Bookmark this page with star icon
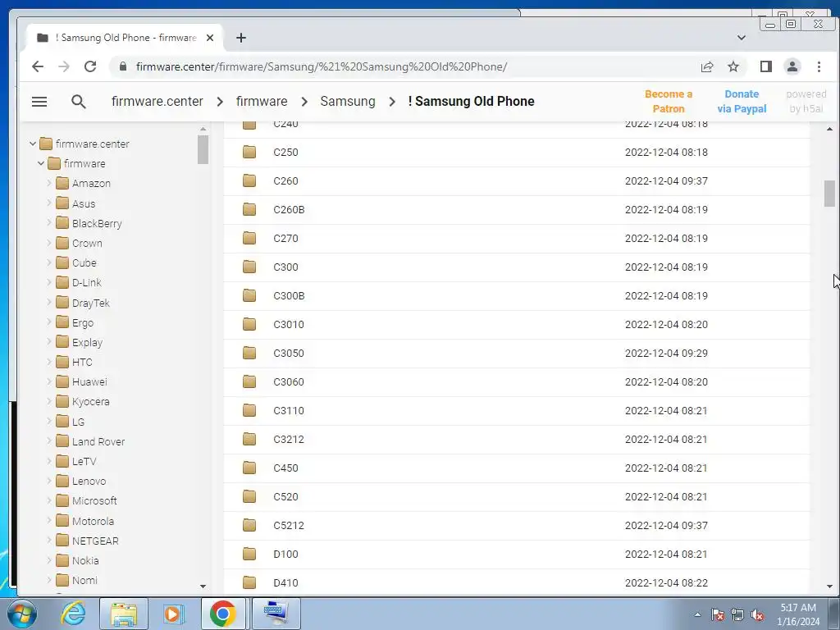840x630 pixels. click(x=733, y=66)
